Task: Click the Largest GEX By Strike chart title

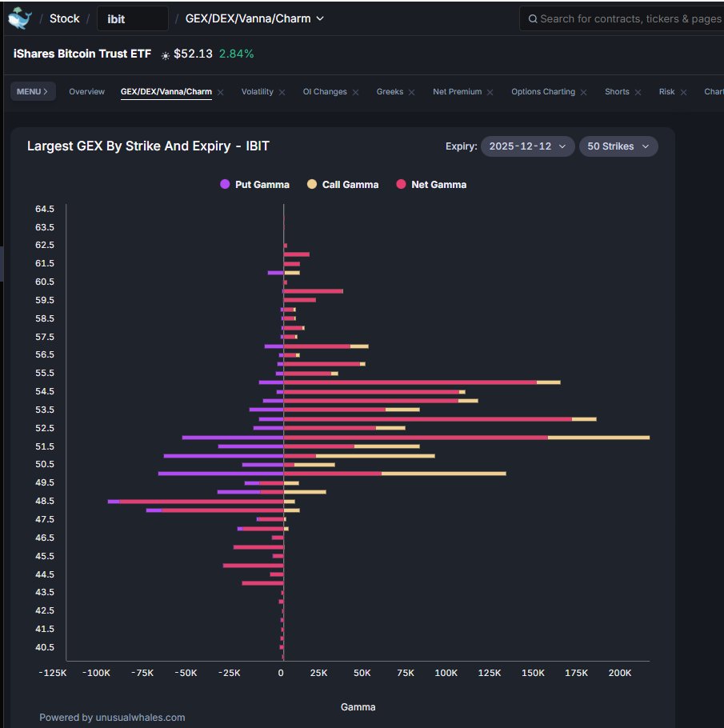Action: coord(148,146)
